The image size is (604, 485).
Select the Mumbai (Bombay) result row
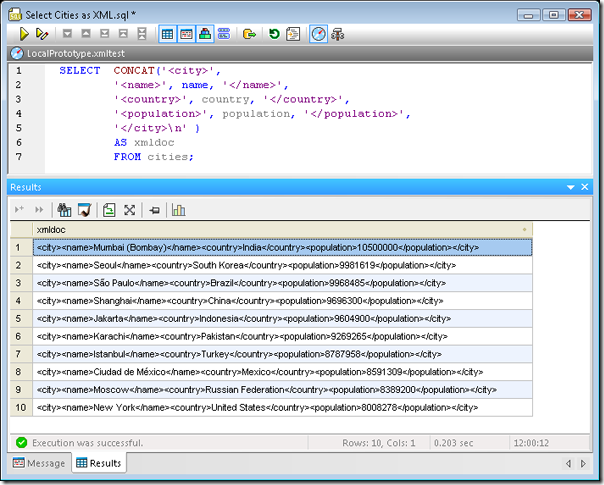pyautogui.click(x=282, y=247)
